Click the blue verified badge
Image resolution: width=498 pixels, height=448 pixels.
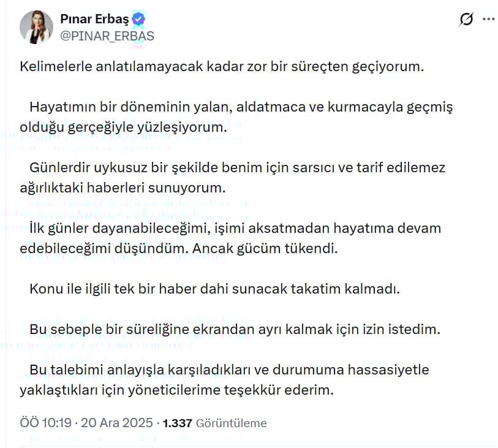click(139, 19)
